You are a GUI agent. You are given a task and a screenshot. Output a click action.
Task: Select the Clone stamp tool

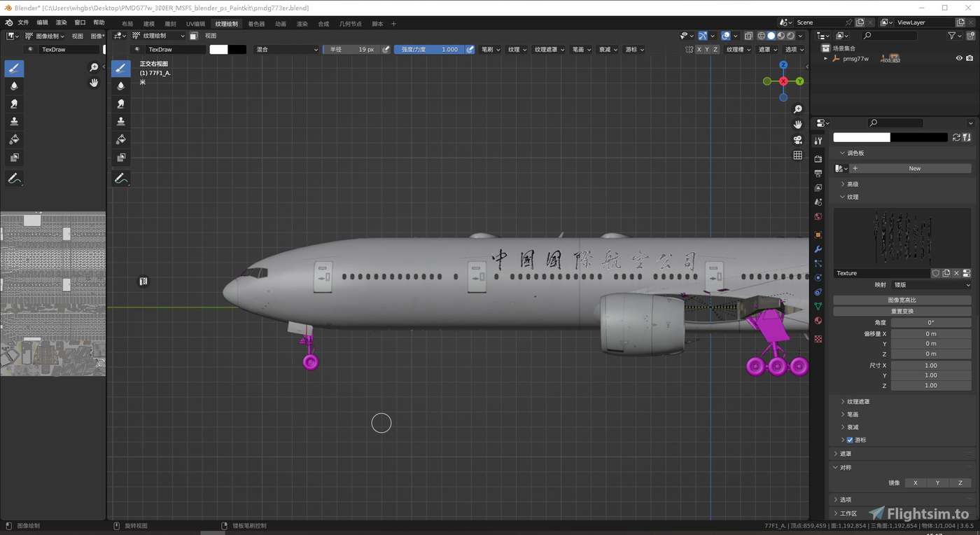coord(120,121)
